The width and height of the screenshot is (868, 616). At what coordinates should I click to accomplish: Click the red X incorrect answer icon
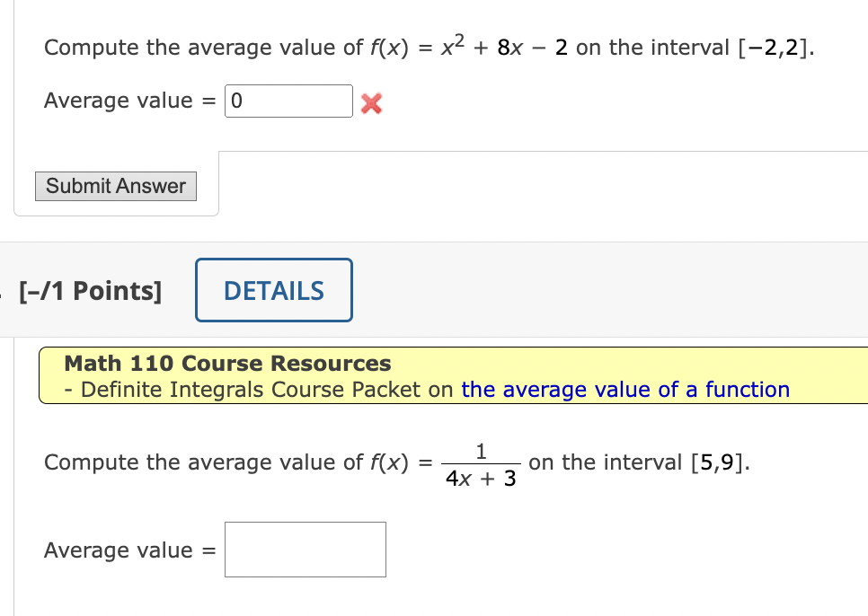pyautogui.click(x=369, y=103)
